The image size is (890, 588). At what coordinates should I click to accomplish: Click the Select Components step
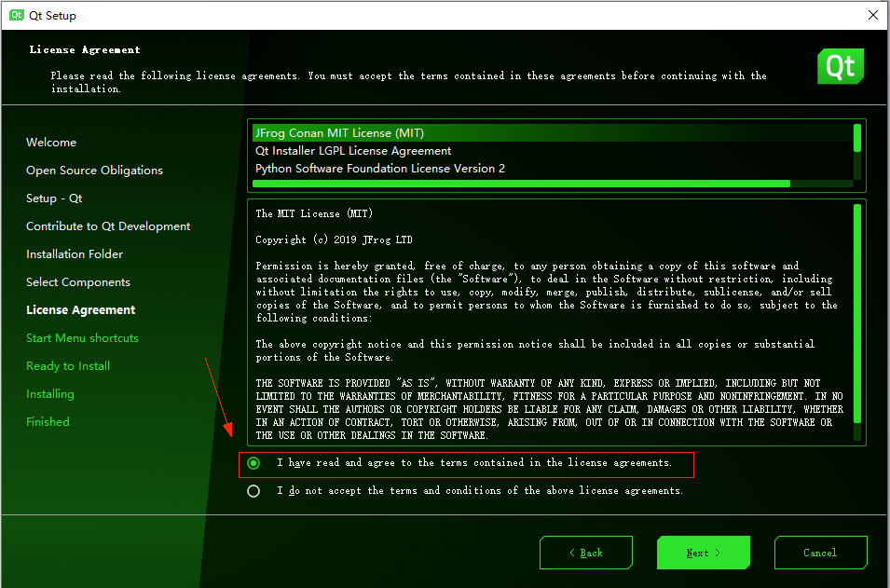point(77,282)
